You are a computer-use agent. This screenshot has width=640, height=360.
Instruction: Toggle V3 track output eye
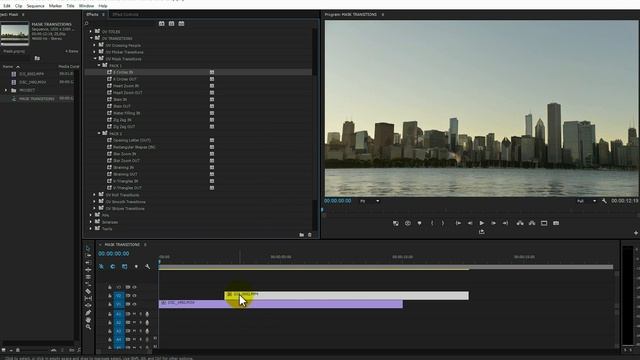[x=134, y=287]
